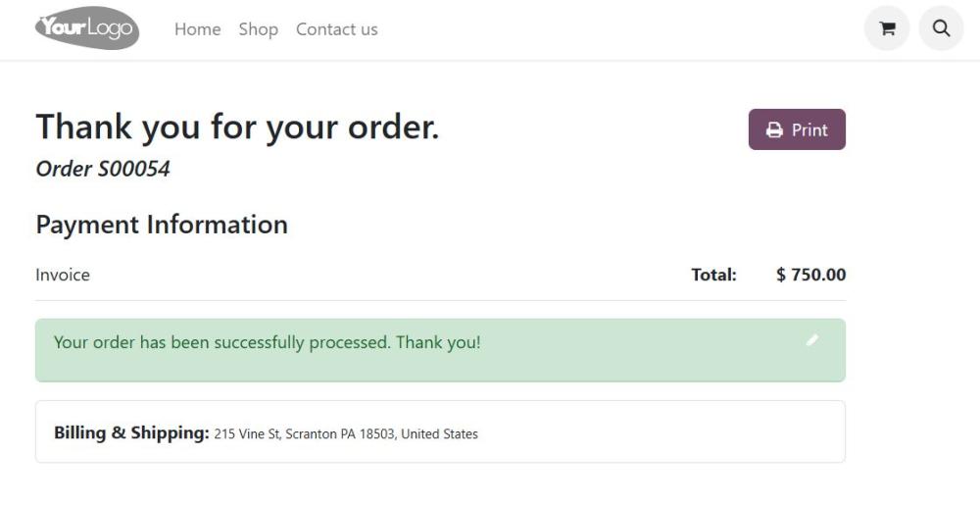Click the Invoice label
The height and width of the screenshot is (507, 980).
(63, 275)
